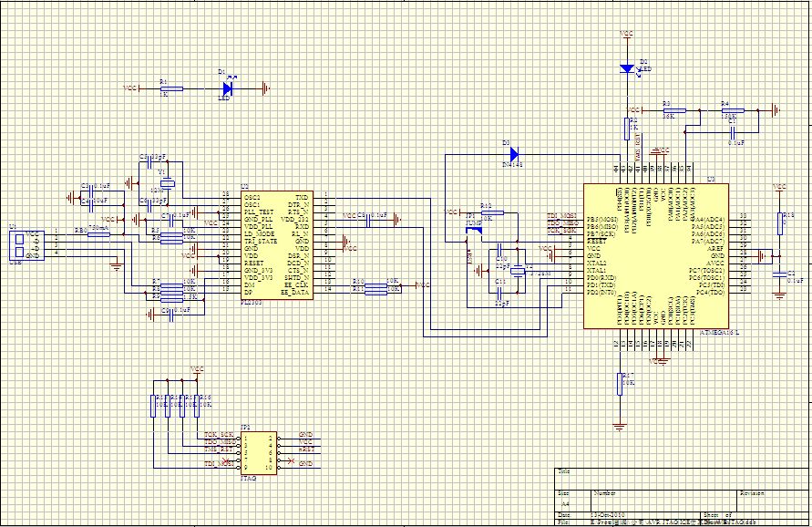The image size is (812, 527).
Task: Click the Title field in the title block
Action: pyautogui.click(x=563, y=471)
